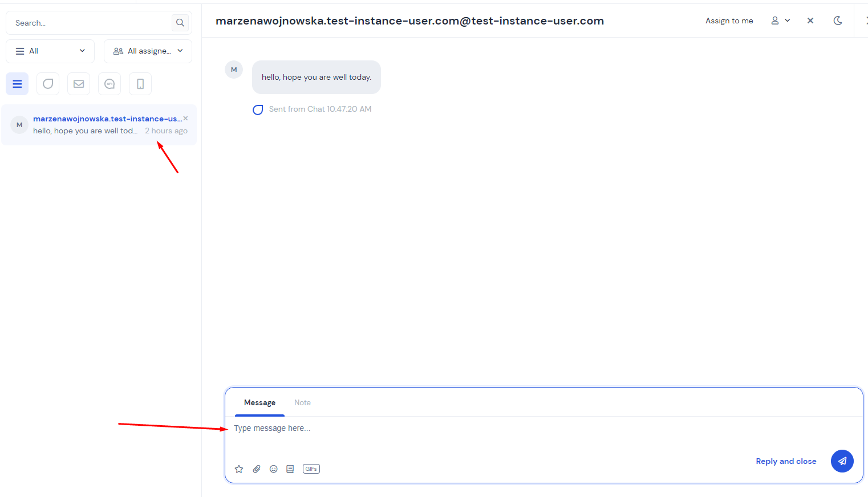Open the assign agent person dropdown
Viewport: 868px width, 497px height.
(x=781, y=21)
